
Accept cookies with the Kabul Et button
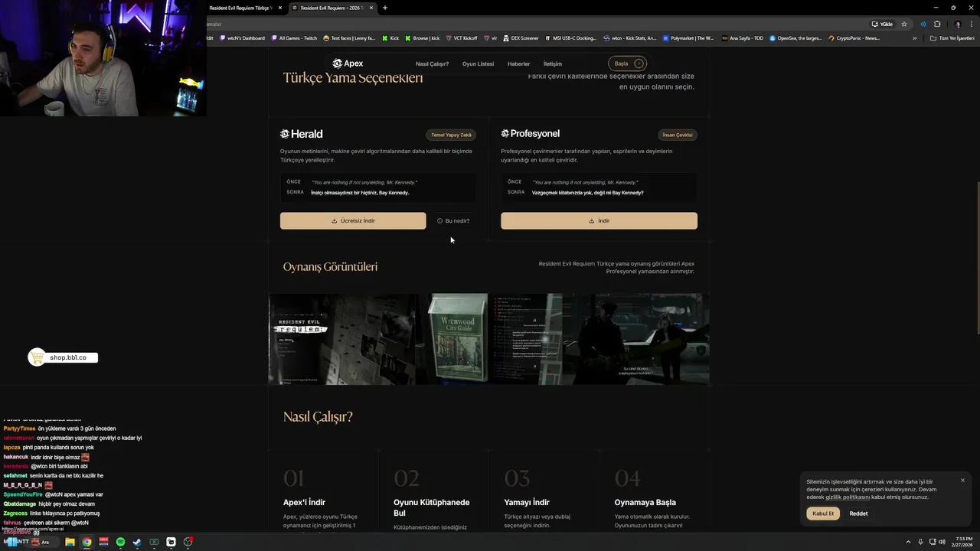pyautogui.click(x=823, y=514)
